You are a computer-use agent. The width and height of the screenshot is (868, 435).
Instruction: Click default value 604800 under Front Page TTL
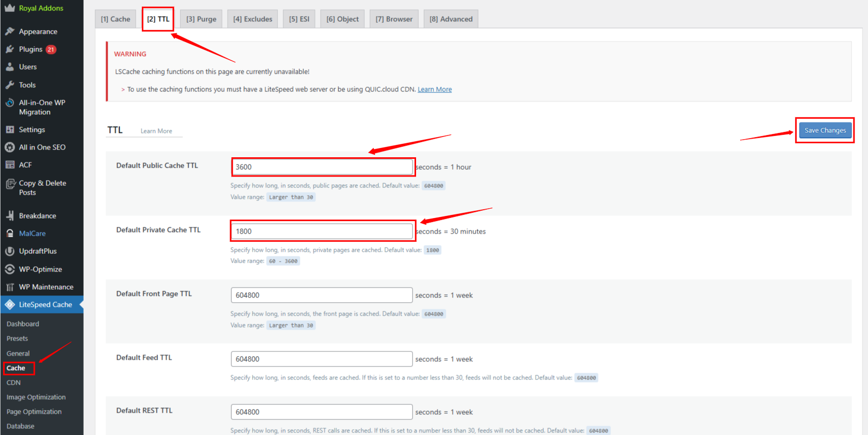click(434, 314)
